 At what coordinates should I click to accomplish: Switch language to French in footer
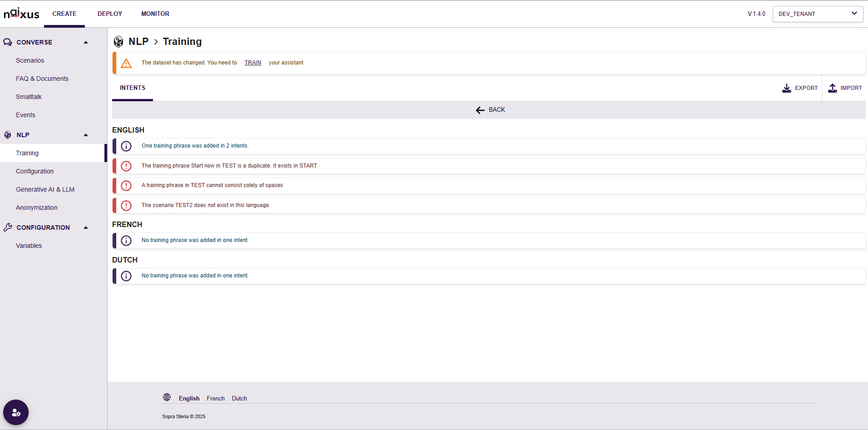pos(216,398)
